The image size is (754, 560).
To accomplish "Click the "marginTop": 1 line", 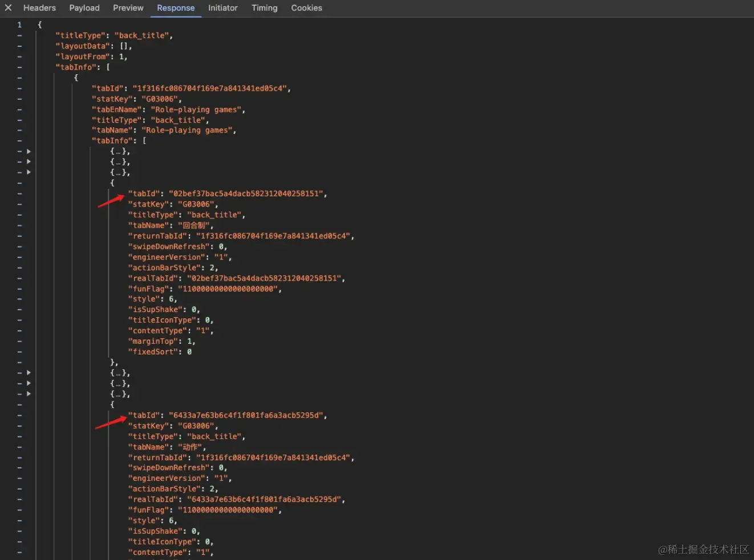I will coord(162,342).
